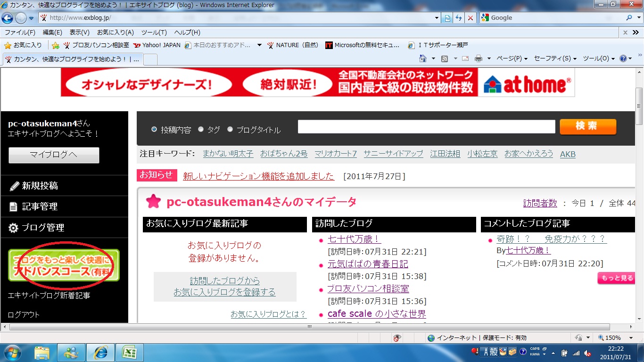Open the 七十代万歳！ visited blog link

[x=354, y=239]
